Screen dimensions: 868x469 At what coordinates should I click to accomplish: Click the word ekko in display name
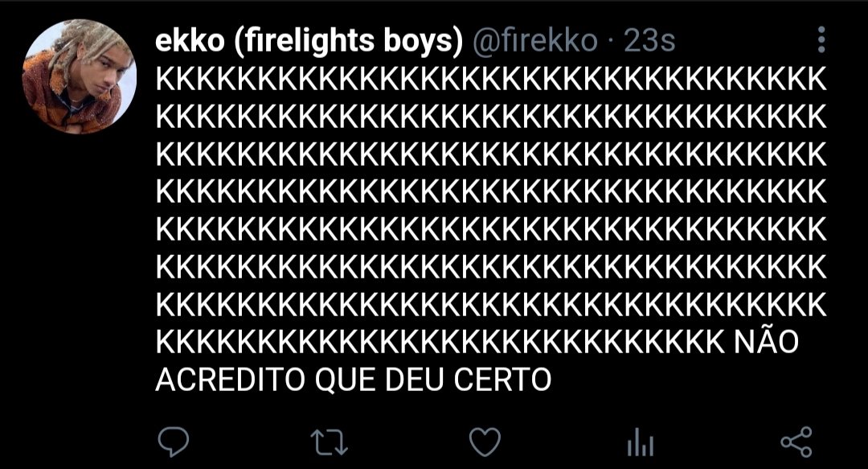(190, 42)
